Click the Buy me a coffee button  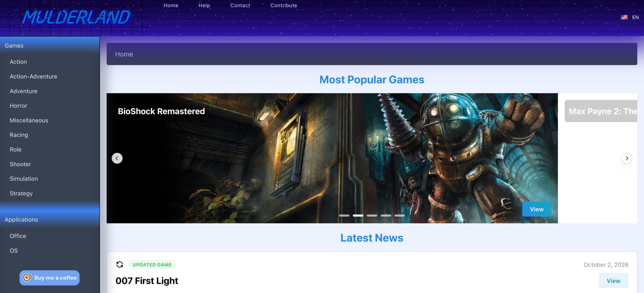pyautogui.click(x=50, y=278)
